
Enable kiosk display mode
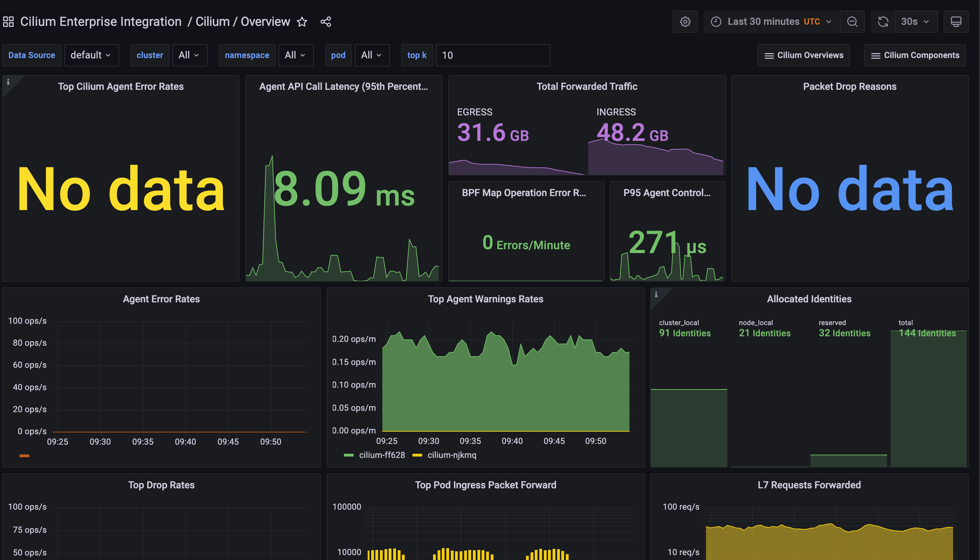[x=957, y=22]
